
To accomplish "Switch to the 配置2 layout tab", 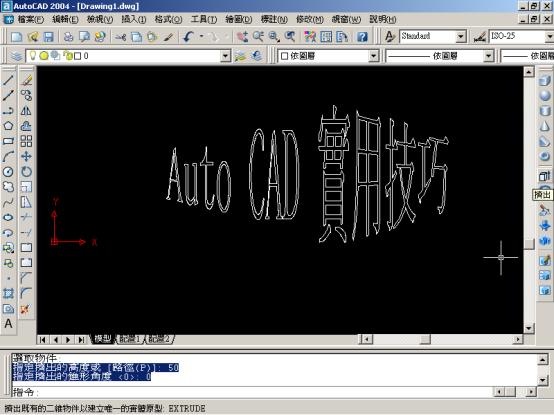I will click(159, 339).
